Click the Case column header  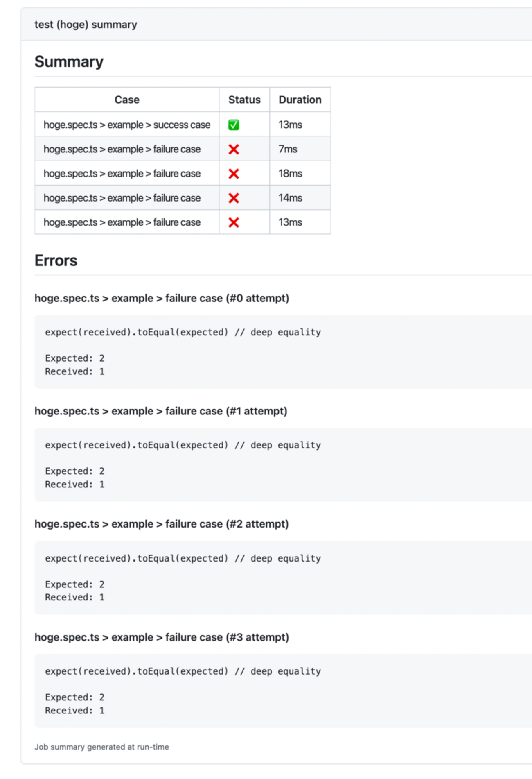click(127, 100)
